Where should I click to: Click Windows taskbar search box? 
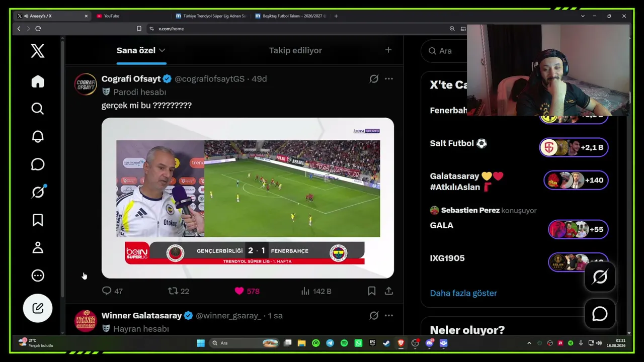coord(245,343)
